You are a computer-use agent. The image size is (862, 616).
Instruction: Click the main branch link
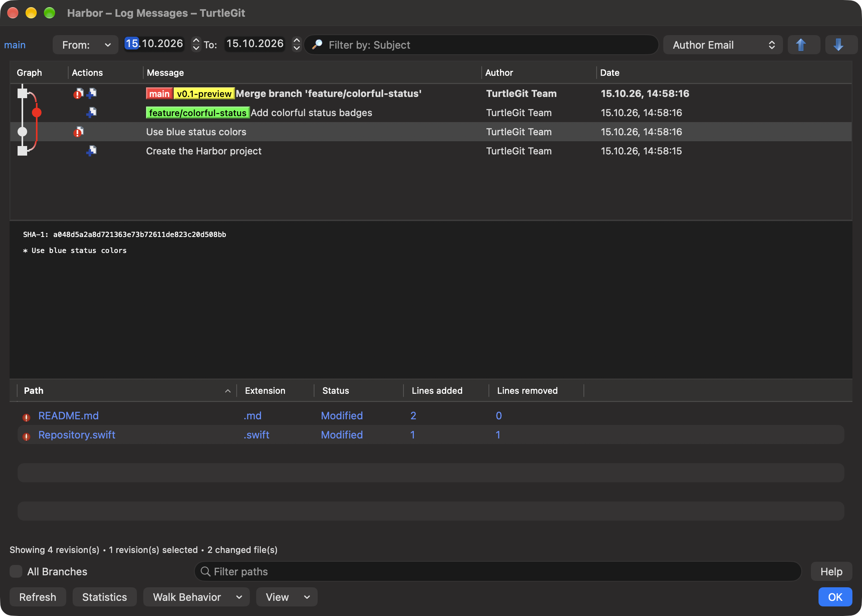15,45
